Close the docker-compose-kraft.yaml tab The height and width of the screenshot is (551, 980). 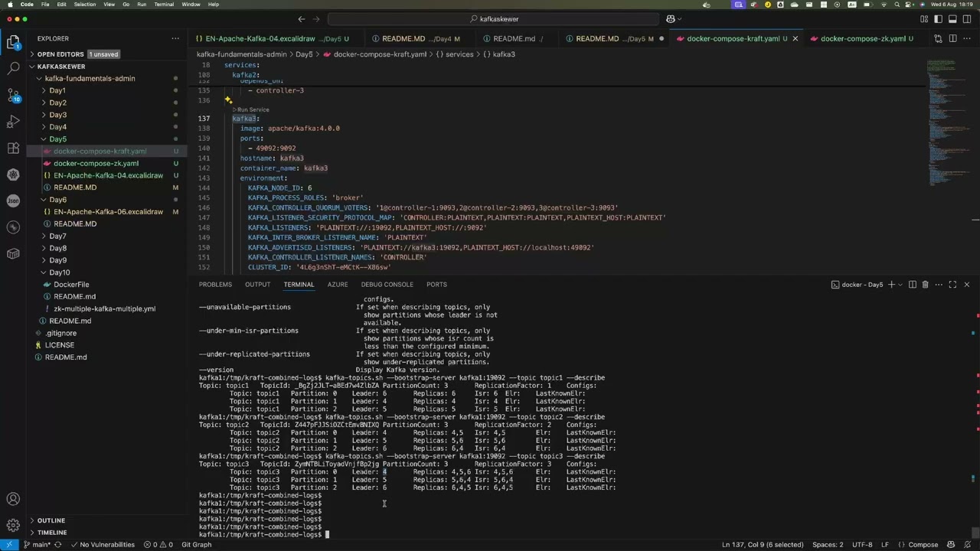(x=795, y=38)
